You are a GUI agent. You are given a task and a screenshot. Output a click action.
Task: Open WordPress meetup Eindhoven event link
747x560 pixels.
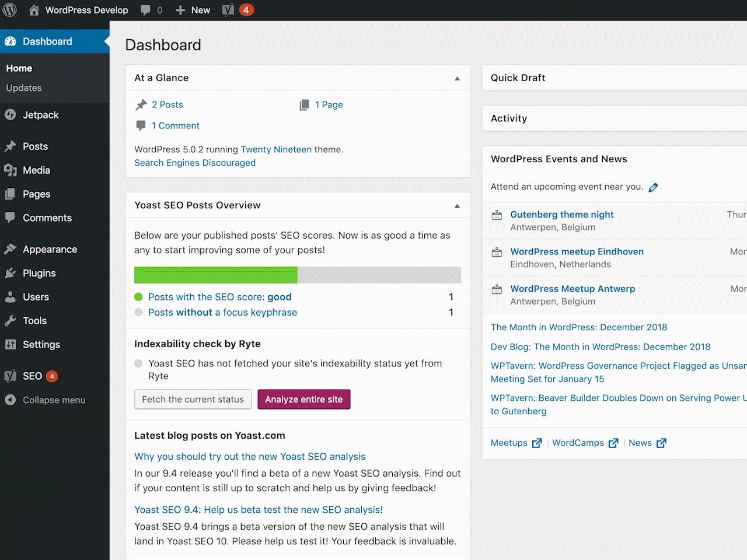pos(577,251)
